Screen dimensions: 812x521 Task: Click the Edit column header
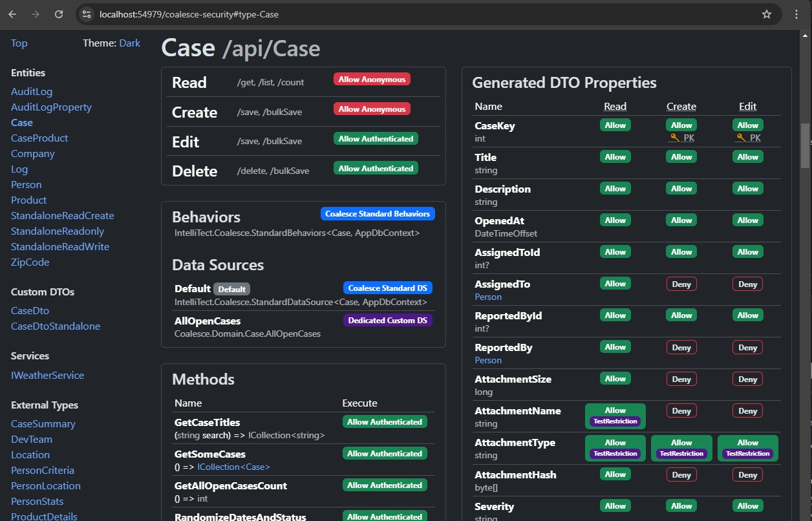[748, 107]
